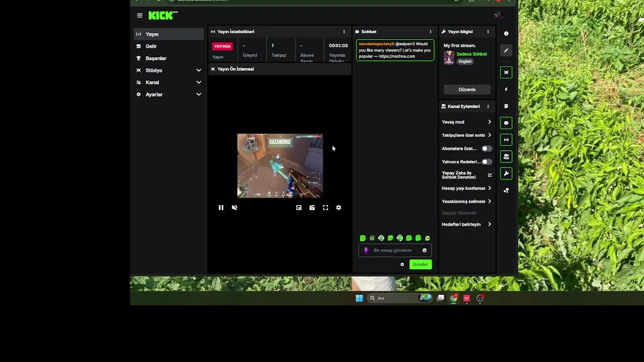Toggle the wrench icon in right rail

[506, 173]
